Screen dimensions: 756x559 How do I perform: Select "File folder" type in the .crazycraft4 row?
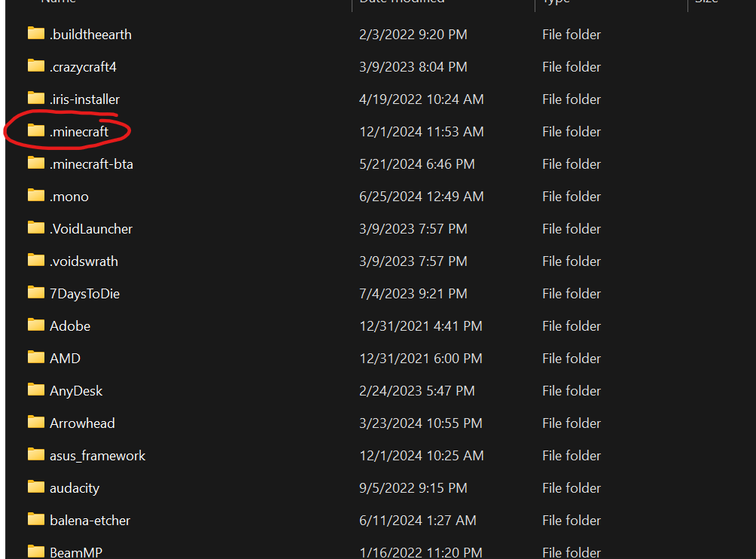tap(572, 67)
